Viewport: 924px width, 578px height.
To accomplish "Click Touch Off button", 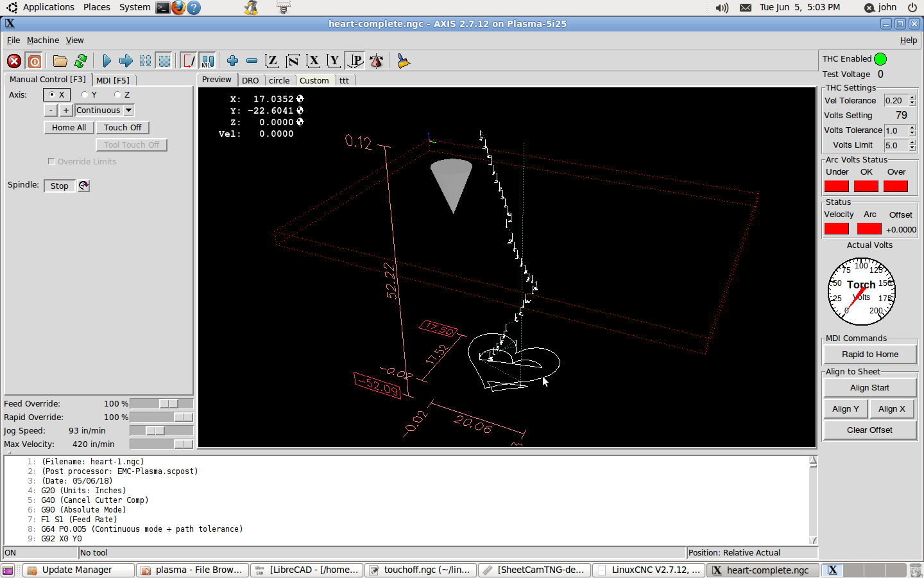I will click(123, 128).
